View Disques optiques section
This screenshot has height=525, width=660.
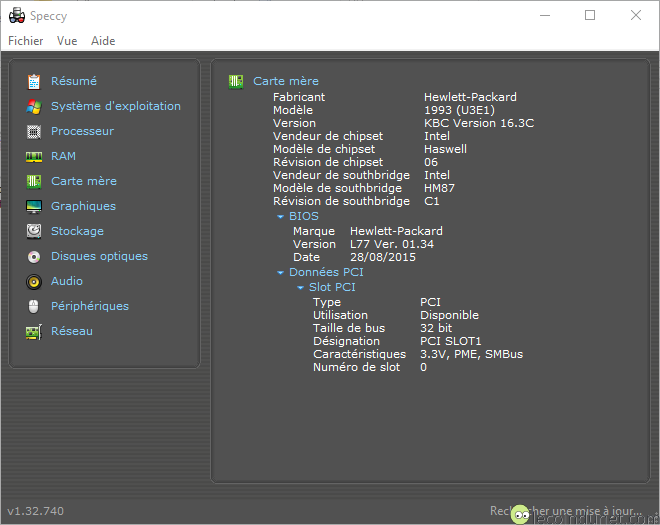(x=99, y=256)
